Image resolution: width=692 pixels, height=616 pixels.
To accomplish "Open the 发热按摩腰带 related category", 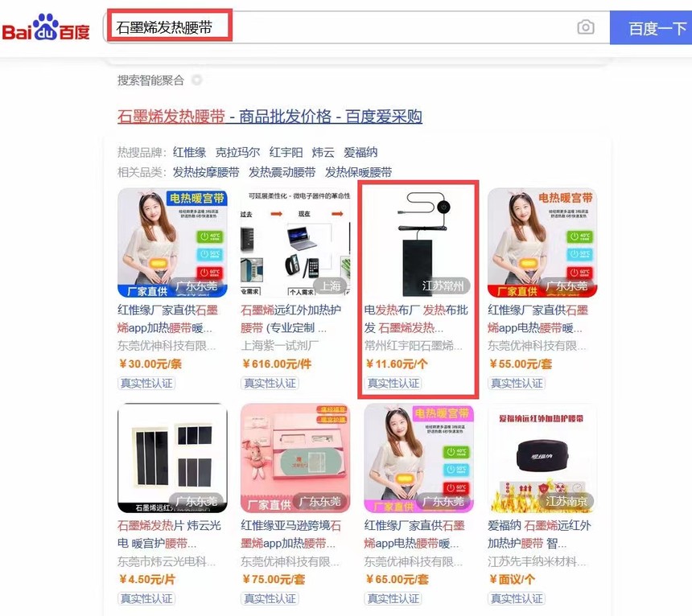I will point(206,172).
